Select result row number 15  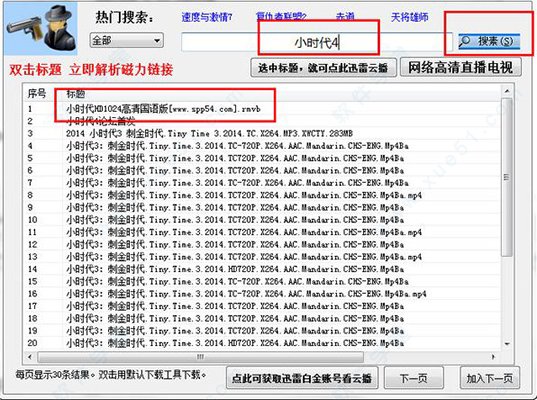point(263,281)
